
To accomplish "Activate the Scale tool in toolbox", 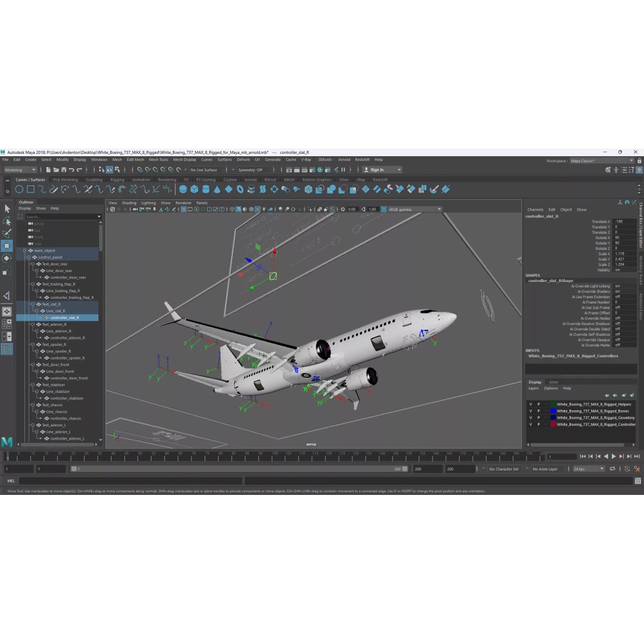I will (x=7, y=271).
